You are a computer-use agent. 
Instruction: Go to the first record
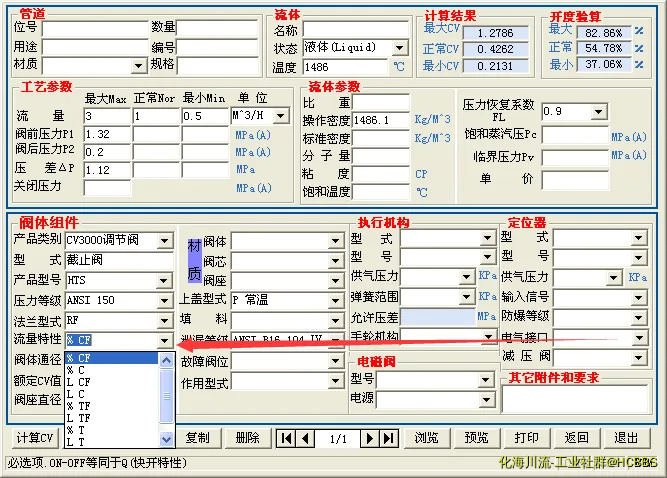(x=285, y=438)
